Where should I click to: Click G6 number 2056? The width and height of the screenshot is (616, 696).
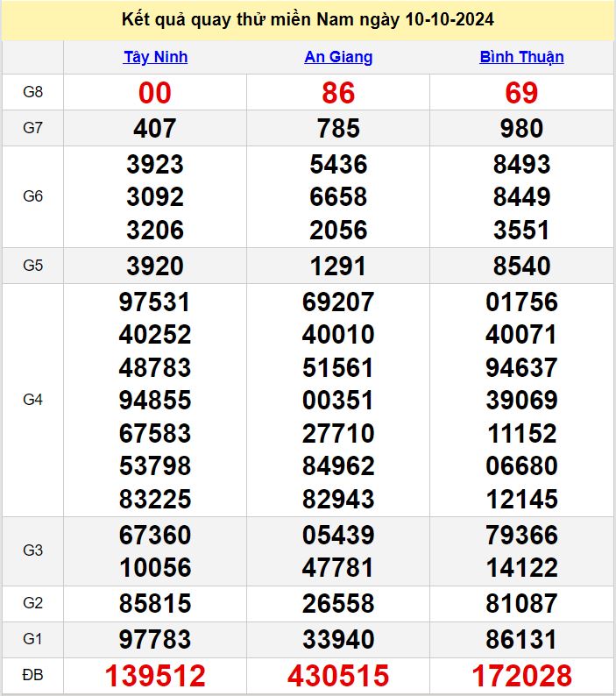pos(338,230)
